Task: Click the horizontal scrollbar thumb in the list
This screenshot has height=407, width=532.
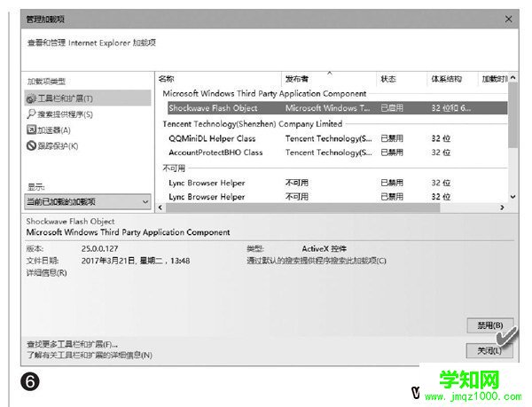Action: pos(303,207)
